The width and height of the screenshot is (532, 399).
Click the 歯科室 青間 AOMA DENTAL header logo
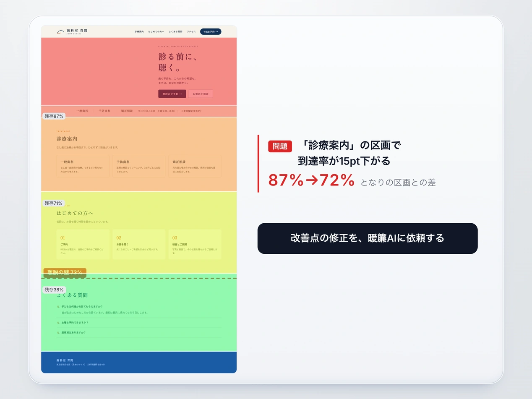(x=72, y=31)
